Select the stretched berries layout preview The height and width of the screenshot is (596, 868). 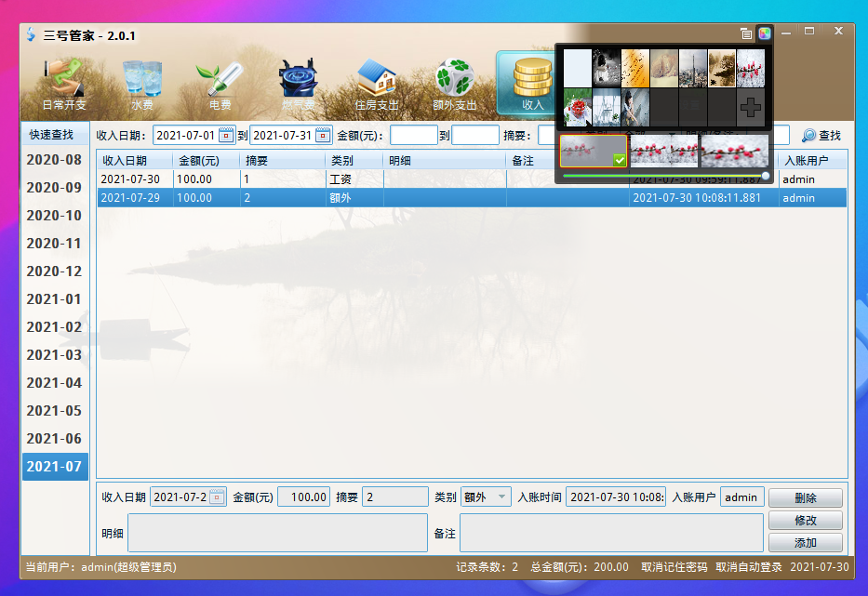coord(735,151)
